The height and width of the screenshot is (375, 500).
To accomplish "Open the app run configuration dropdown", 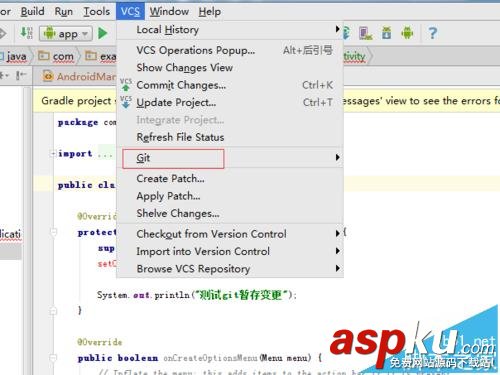I will [x=66, y=33].
